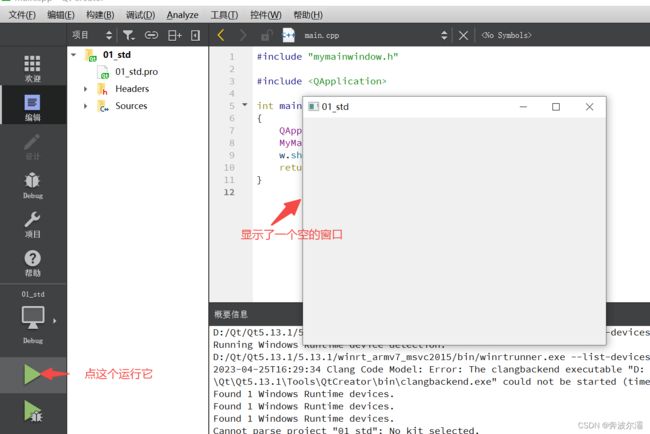Click the 01_std window title icon
Image resolution: width=650 pixels, height=434 pixels.
coord(313,107)
